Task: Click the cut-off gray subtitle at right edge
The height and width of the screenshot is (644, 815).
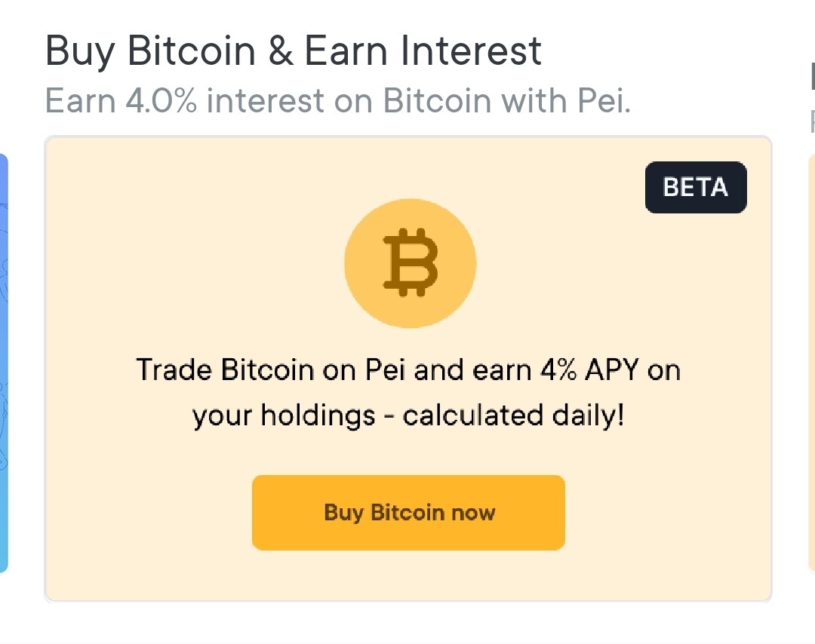Action: [813, 122]
